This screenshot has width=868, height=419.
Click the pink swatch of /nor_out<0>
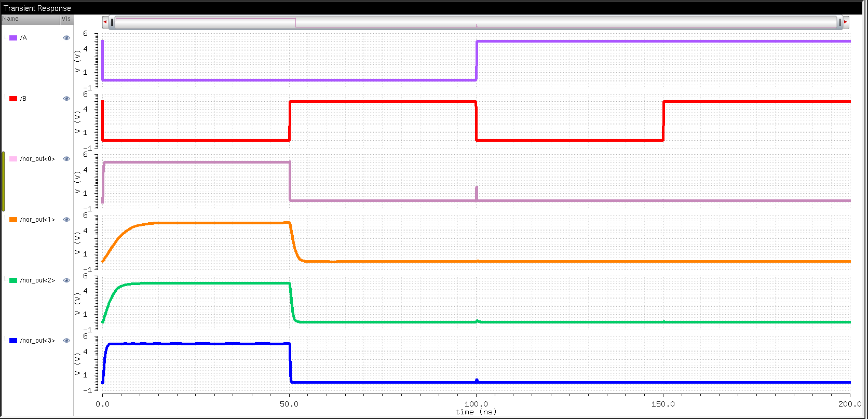13,159
